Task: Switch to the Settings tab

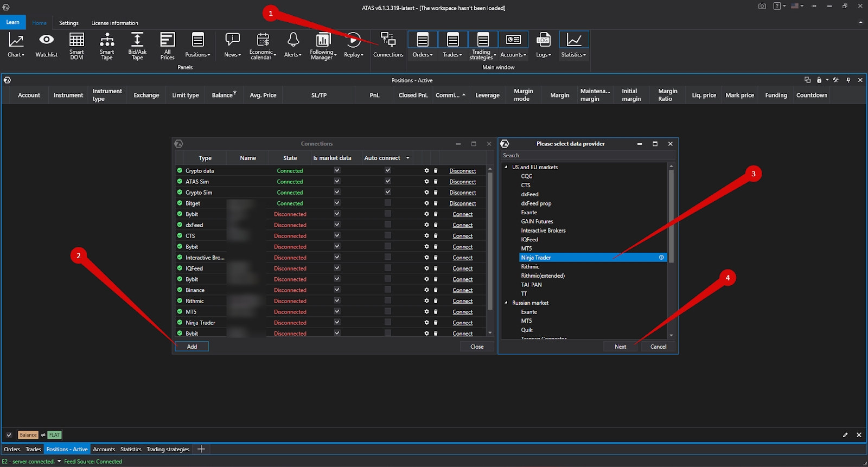Action: point(69,23)
